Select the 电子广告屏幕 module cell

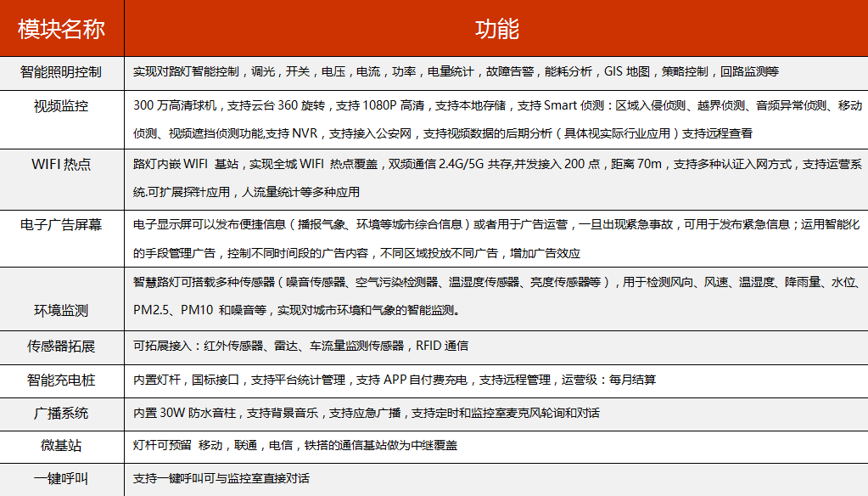click(x=61, y=225)
